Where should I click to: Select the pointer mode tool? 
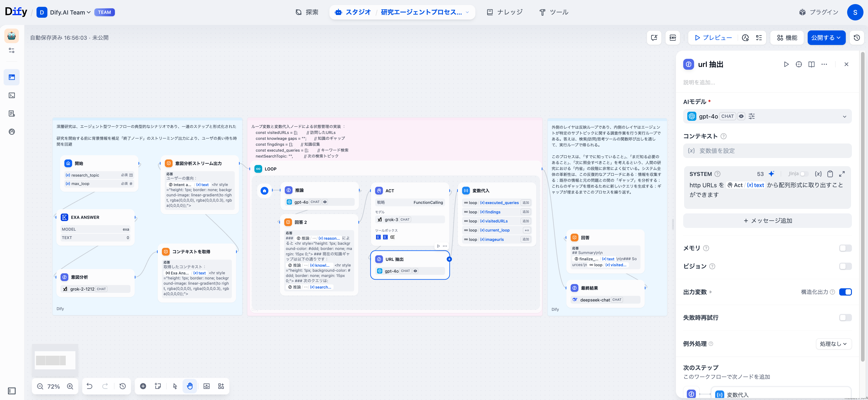click(175, 386)
